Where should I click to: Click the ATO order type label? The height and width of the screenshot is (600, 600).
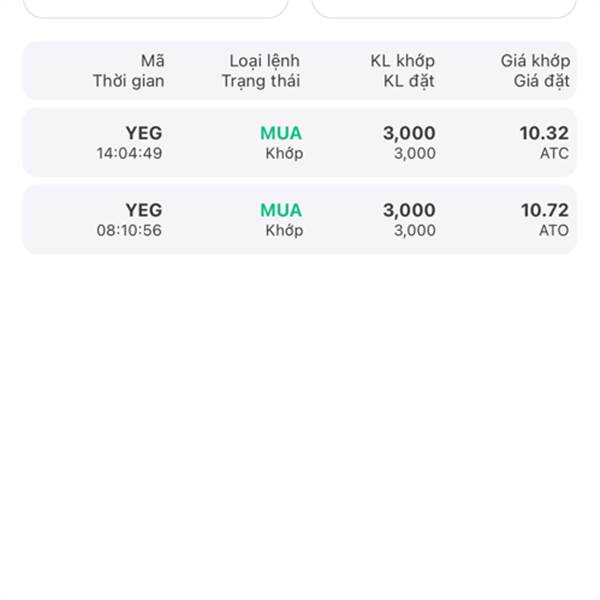point(554,230)
